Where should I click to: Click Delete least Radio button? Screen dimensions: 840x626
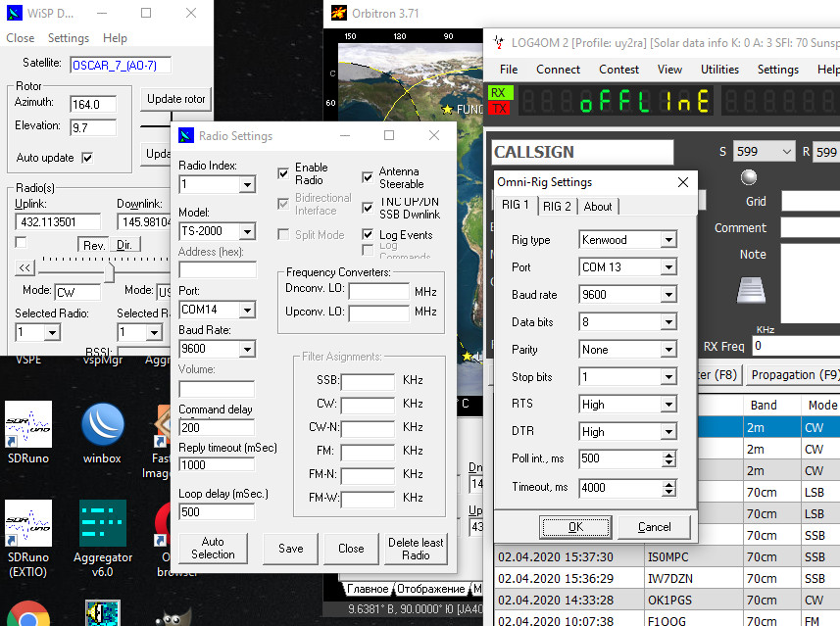[x=416, y=549]
